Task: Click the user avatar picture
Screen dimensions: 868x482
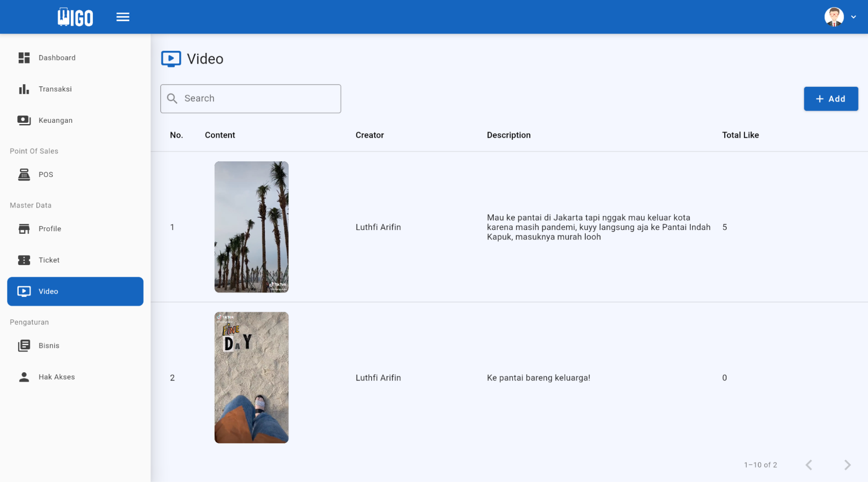Action: (834, 17)
